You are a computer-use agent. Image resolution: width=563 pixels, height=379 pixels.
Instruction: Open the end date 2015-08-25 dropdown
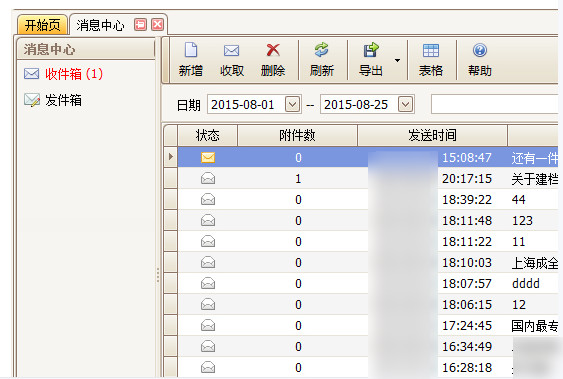405,104
